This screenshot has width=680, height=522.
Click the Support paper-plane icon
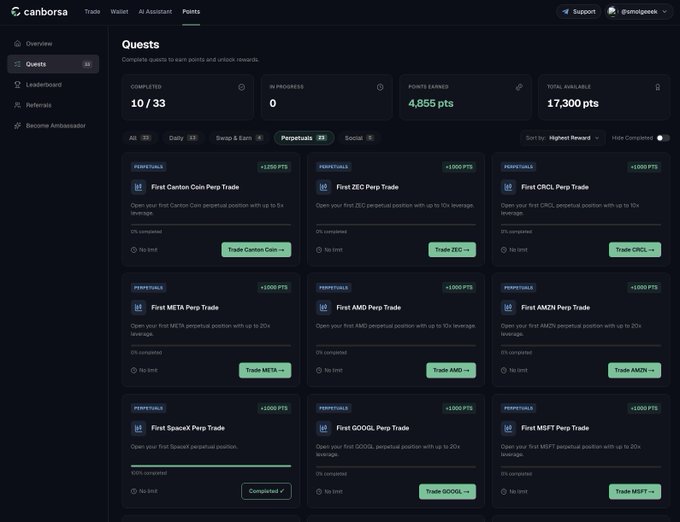pyautogui.click(x=566, y=12)
